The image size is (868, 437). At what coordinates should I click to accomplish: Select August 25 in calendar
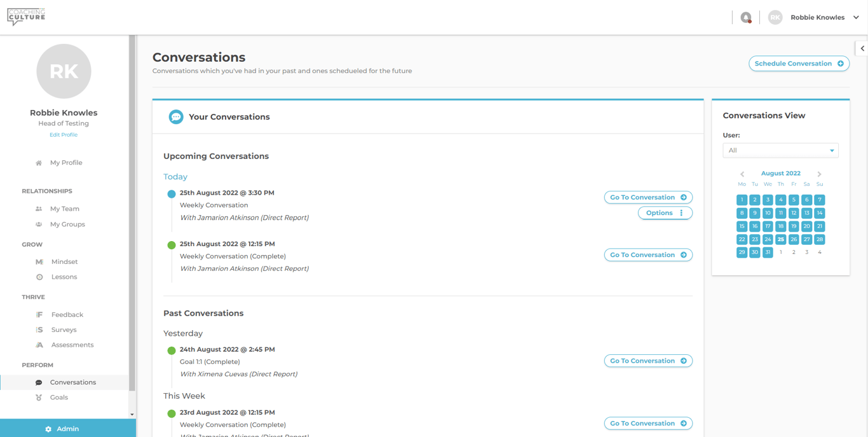[781, 240]
